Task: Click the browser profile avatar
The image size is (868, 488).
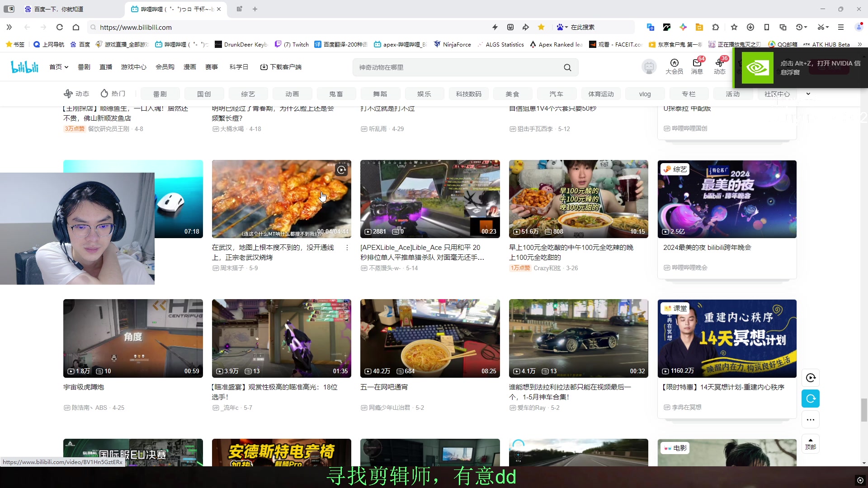Action: 859,27
